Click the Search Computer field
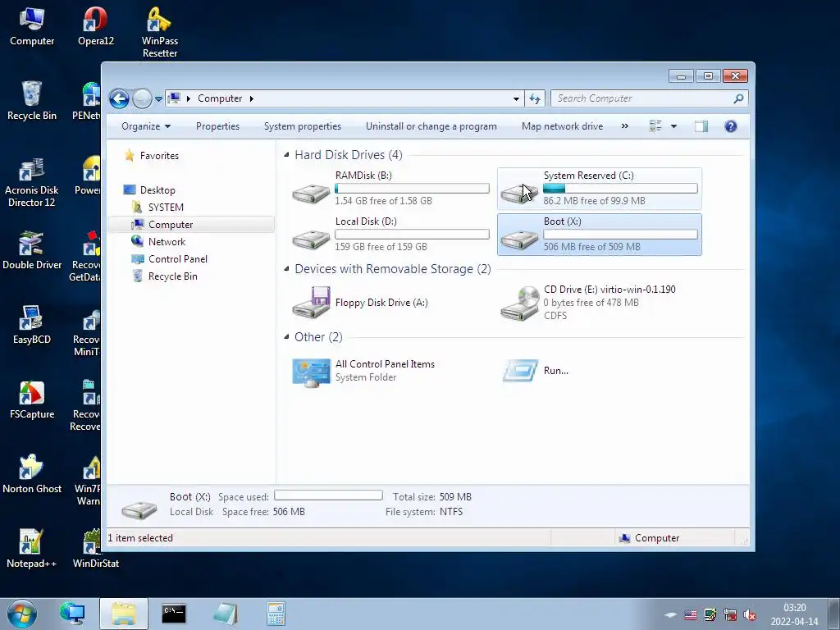840x630 pixels. 643,98
